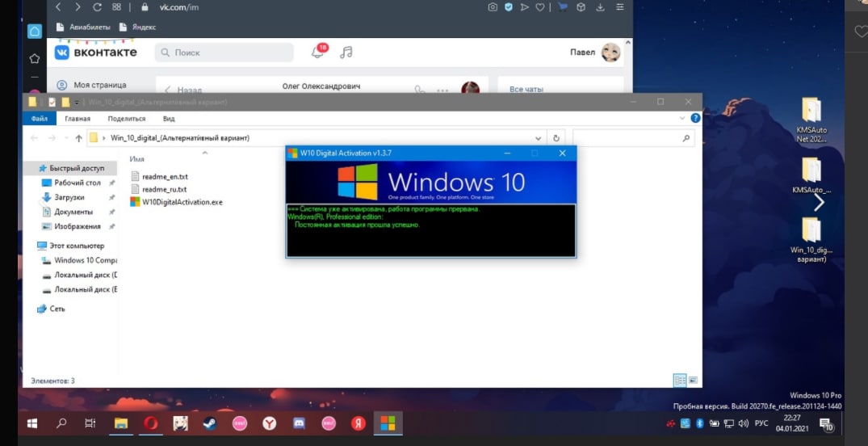868x446 pixels.
Task: Sort files by the Имя column
Action: pyautogui.click(x=136, y=159)
